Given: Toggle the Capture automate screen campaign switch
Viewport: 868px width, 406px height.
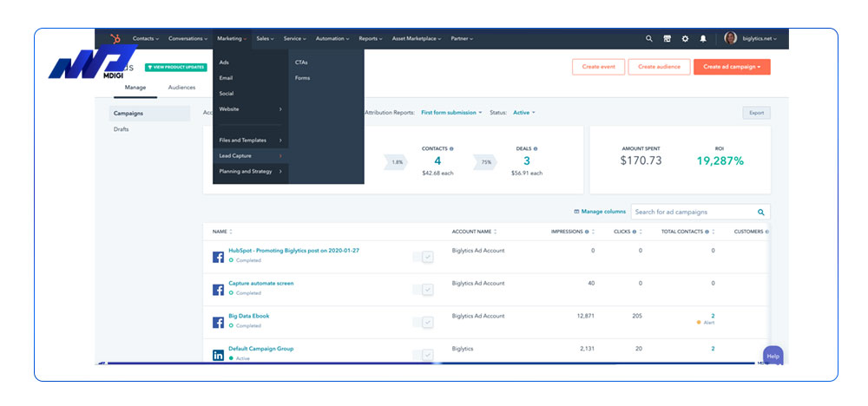Looking at the screenshot, I should (423, 290).
